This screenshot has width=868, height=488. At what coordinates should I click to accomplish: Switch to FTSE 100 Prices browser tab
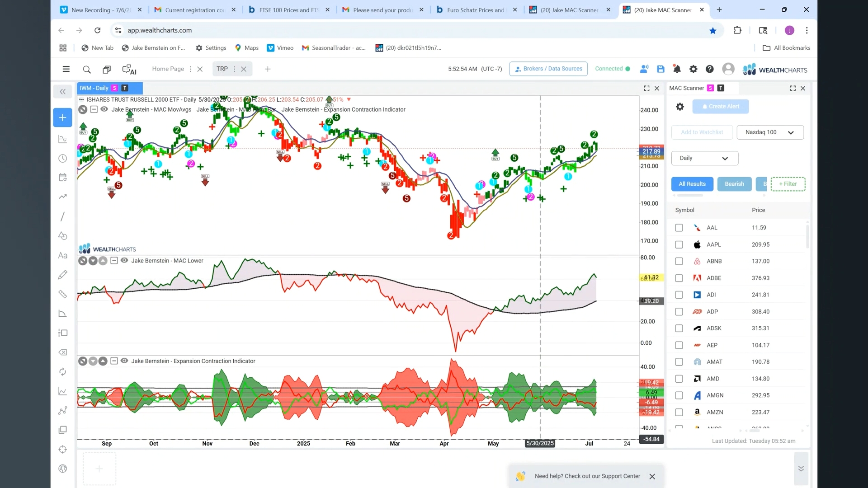289,10
